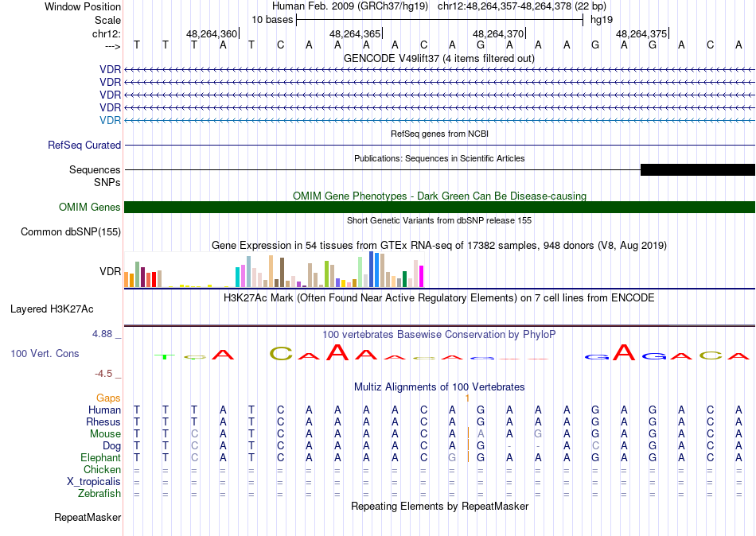
Task: Click the black sequence block in Publications track
Action: pyautogui.click(x=697, y=169)
